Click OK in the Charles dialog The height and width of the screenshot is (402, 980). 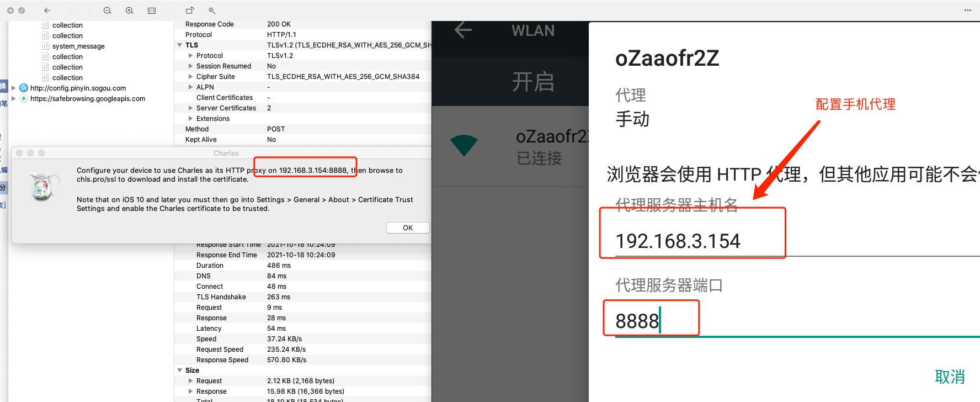click(x=408, y=228)
